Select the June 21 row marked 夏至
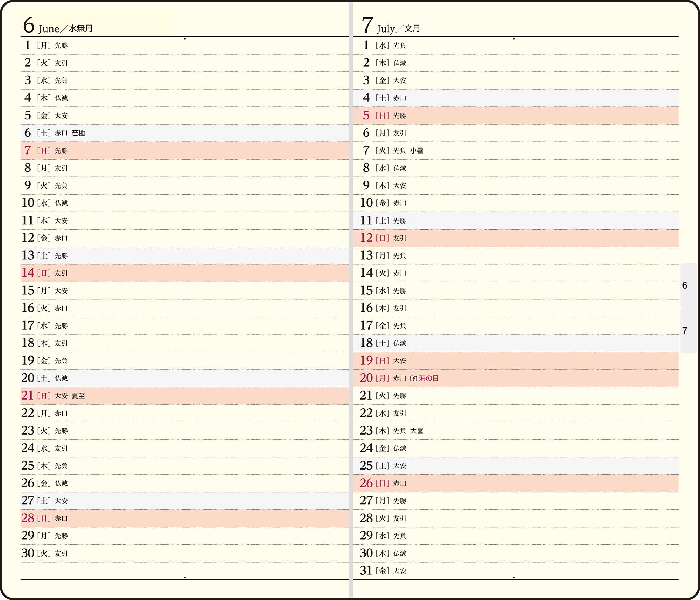The width and height of the screenshot is (700, 600). pyautogui.click(x=184, y=396)
